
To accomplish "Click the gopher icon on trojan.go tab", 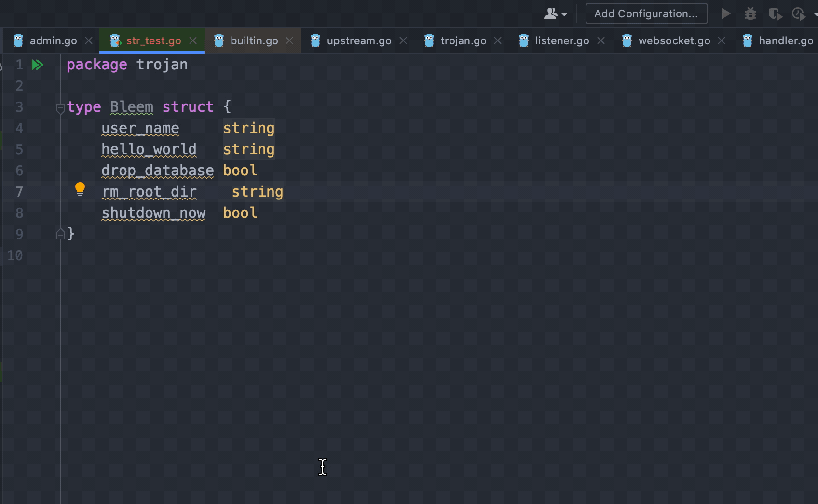I will tap(429, 41).
